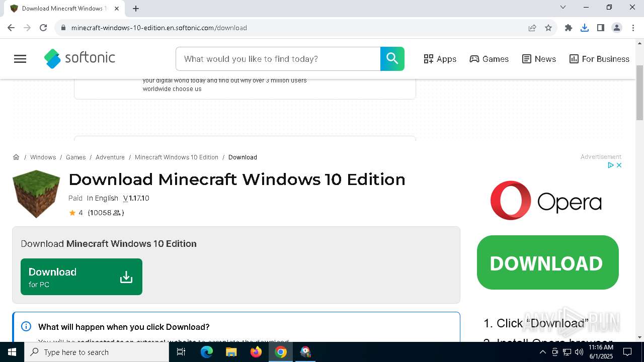Open Chrome profile avatar

coord(617,28)
